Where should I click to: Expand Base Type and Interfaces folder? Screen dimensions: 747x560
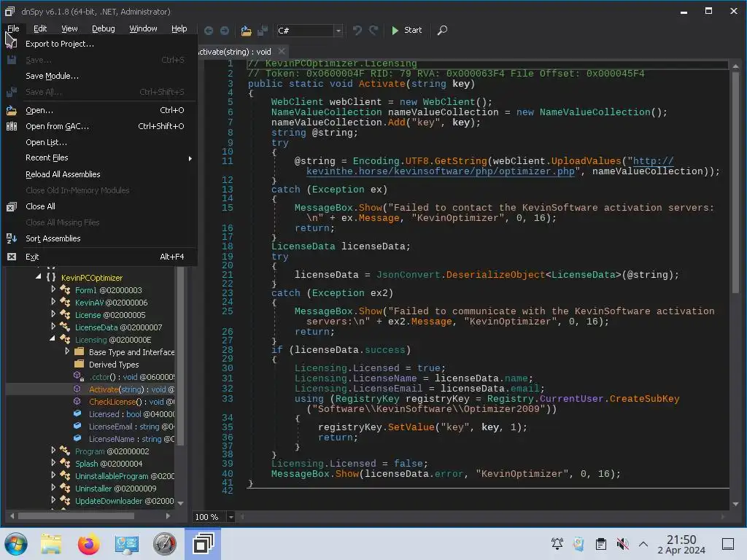(67, 351)
